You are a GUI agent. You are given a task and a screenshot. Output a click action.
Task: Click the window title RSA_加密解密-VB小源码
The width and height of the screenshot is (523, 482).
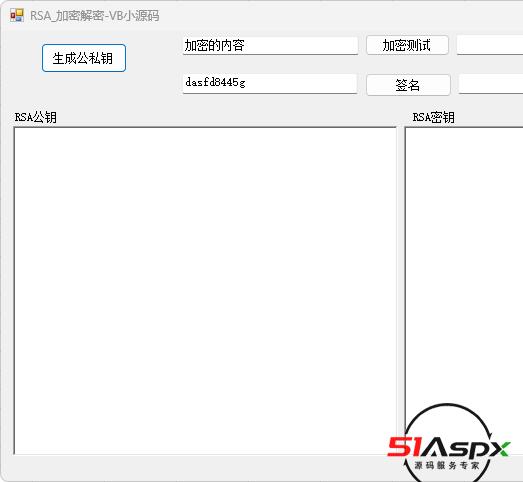(x=94, y=16)
